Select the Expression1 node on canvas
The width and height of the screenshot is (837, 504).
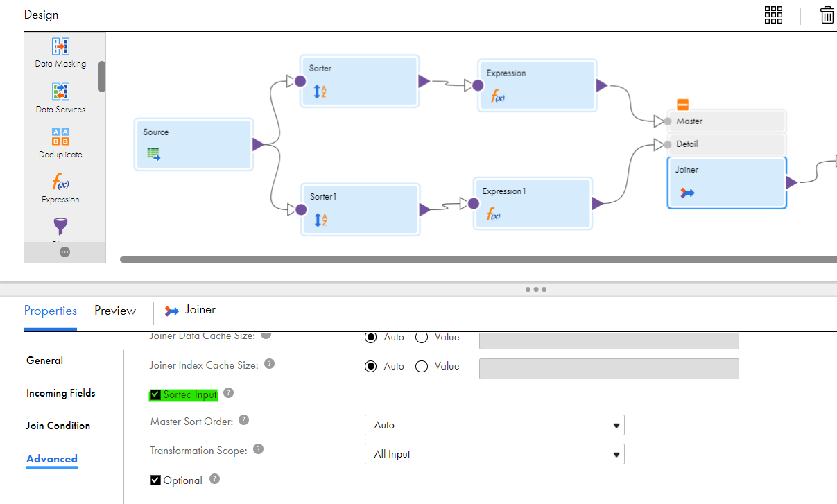533,203
